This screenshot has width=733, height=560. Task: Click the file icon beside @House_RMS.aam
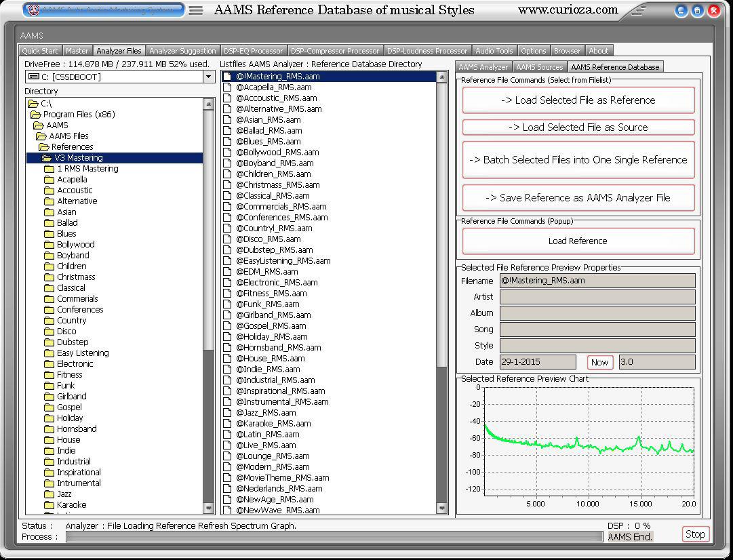coord(227,358)
